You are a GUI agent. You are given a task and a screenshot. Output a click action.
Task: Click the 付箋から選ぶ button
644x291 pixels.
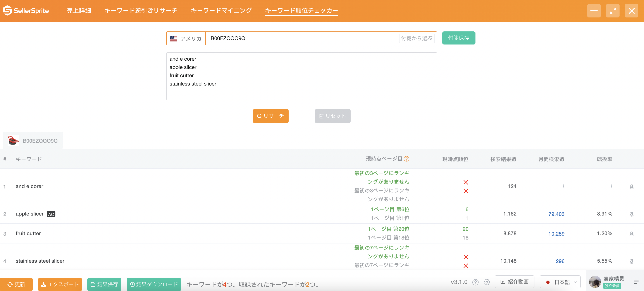[417, 38]
